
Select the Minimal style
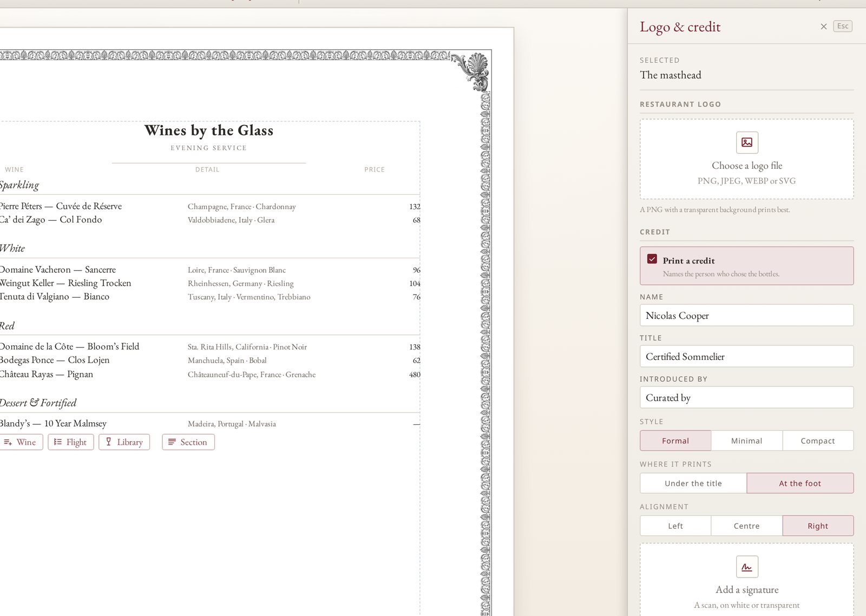747,441
